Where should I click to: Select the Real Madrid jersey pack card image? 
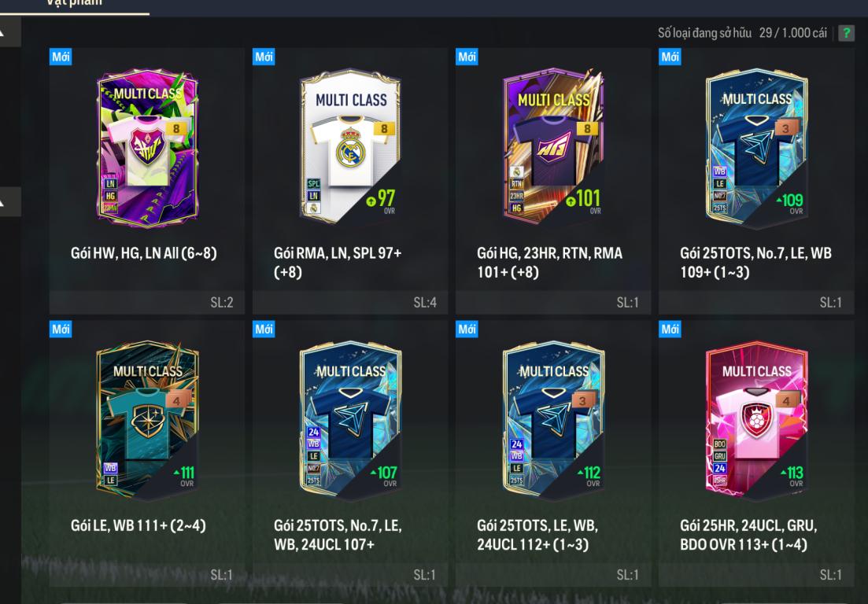tap(350, 146)
